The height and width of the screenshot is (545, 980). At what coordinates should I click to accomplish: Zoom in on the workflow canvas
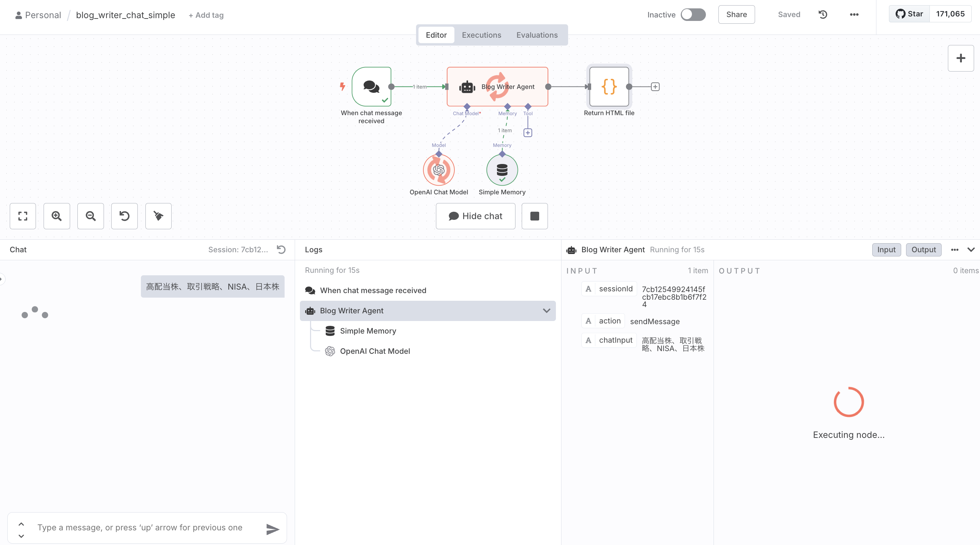[x=57, y=216]
